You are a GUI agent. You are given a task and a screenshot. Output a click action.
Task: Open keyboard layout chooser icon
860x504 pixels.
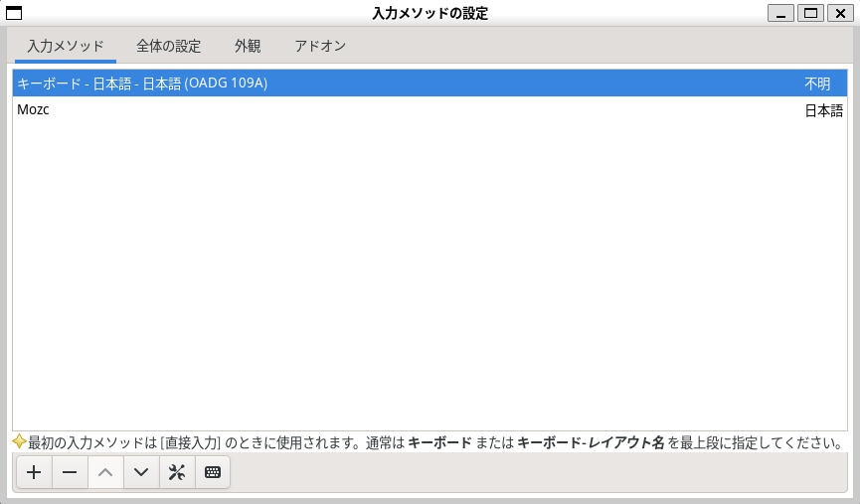[x=212, y=472]
